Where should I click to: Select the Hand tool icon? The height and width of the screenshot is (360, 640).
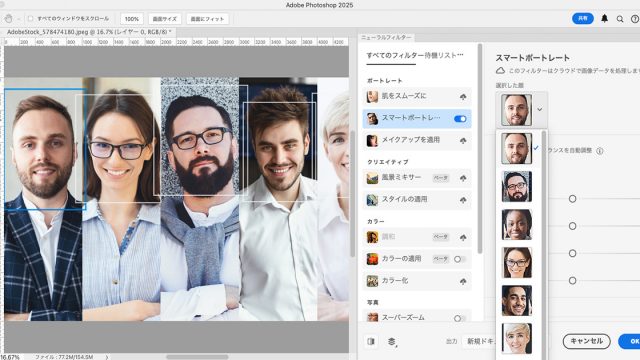pos(8,19)
